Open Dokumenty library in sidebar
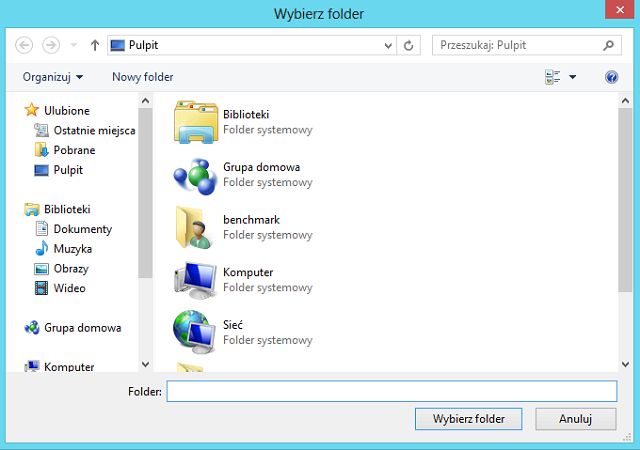640x450 pixels. click(82, 229)
